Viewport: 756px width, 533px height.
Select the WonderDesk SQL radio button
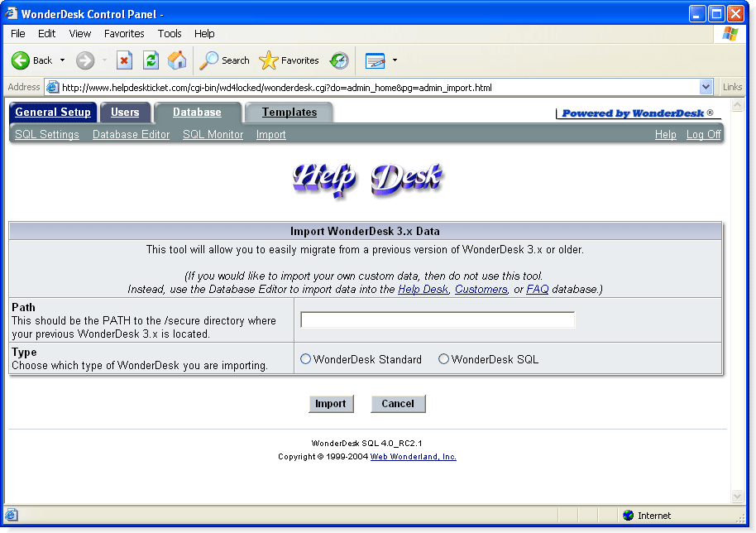tap(443, 359)
